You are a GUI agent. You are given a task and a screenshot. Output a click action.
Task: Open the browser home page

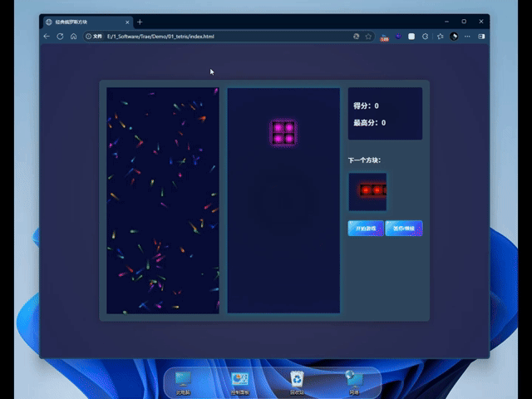pos(74,37)
